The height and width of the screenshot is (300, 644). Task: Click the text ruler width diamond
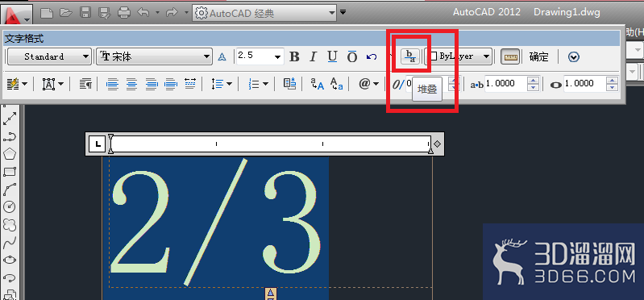tap(438, 144)
